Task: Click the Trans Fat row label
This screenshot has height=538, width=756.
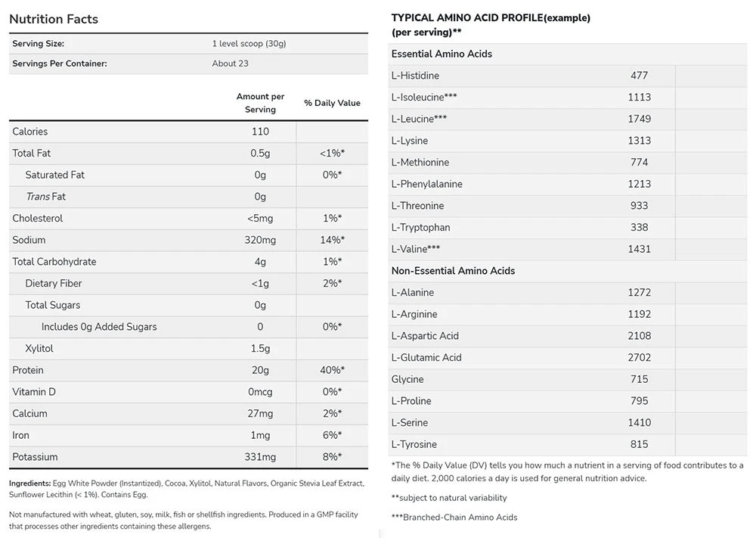Action: [45, 197]
